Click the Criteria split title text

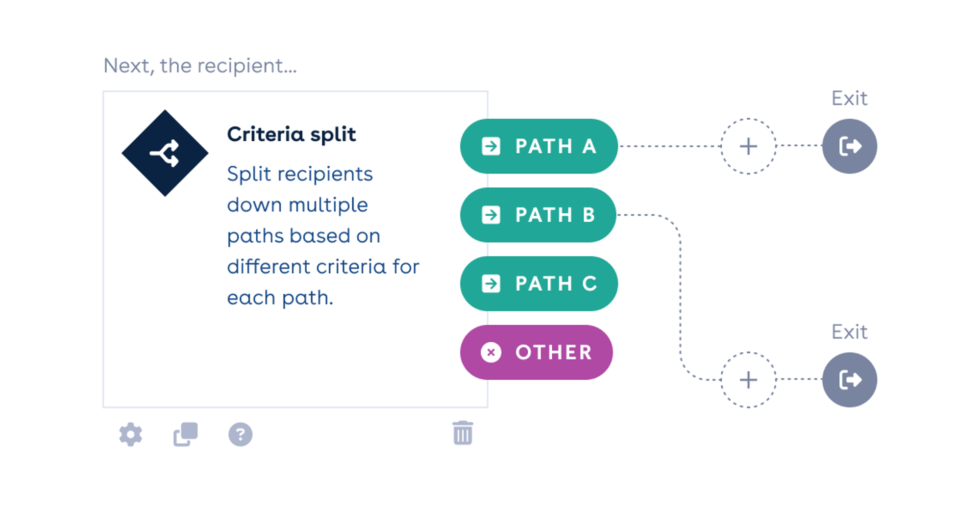292,133
